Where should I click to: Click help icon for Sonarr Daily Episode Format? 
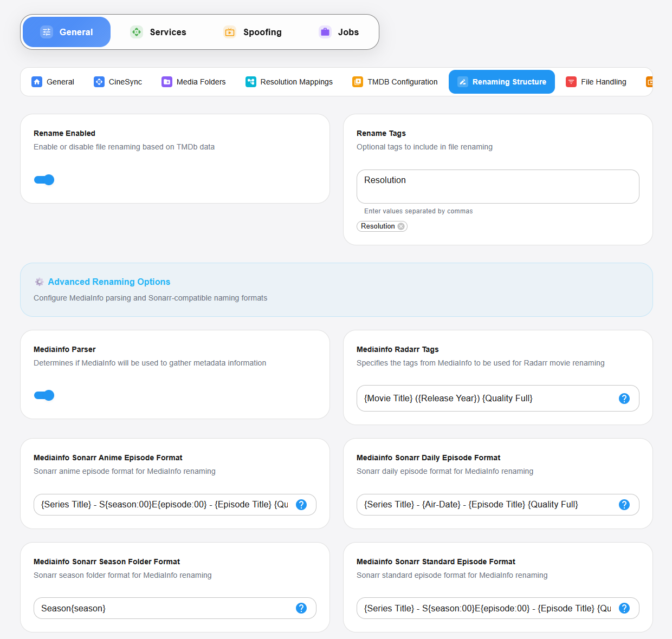624,505
